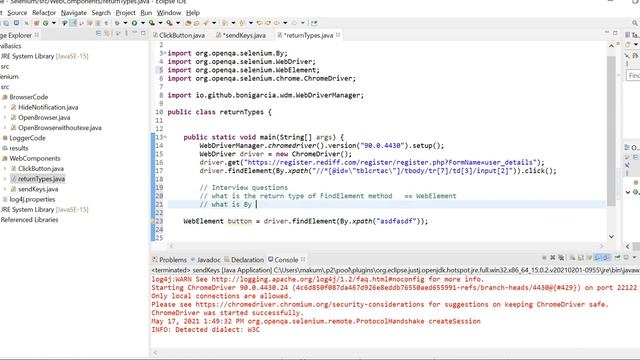The image size is (640, 360).
Task: Toggle Pin Console button
Action: tap(617, 258)
